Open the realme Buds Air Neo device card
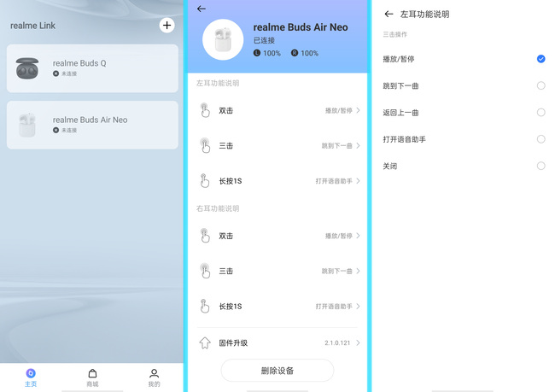The width and height of the screenshot is (555, 392). point(92,125)
